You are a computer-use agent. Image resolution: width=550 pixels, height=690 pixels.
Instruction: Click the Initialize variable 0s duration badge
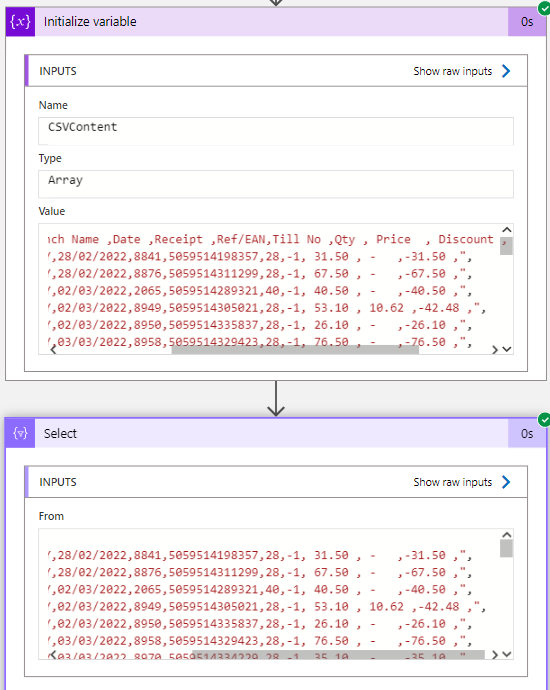(527, 22)
